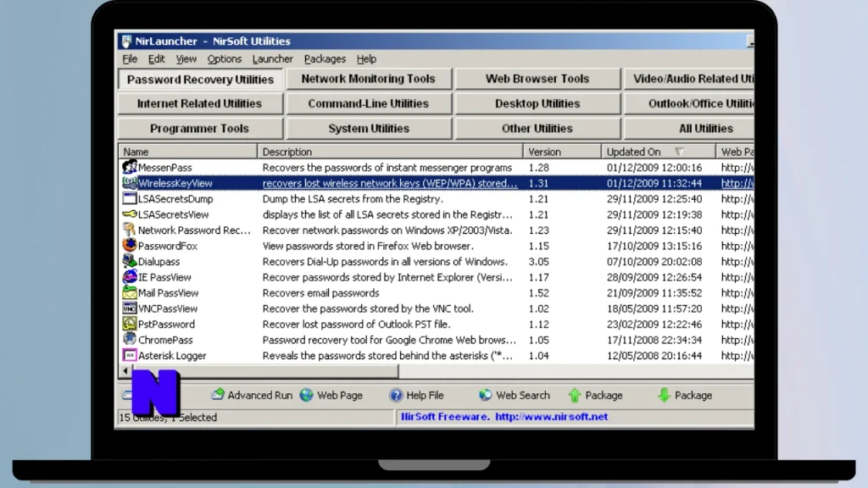Open the Launcher menu

pyautogui.click(x=272, y=58)
